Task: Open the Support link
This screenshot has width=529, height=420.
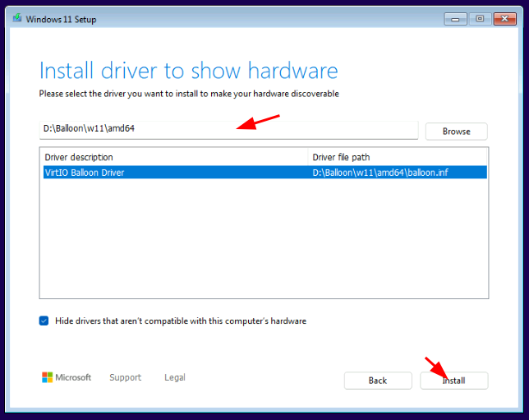Action: click(125, 377)
